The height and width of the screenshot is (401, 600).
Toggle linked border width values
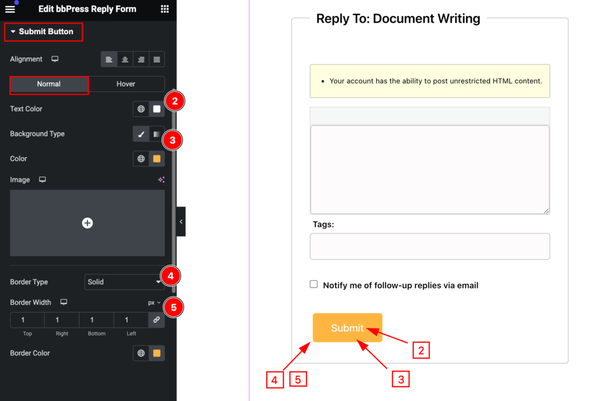(157, 319)
